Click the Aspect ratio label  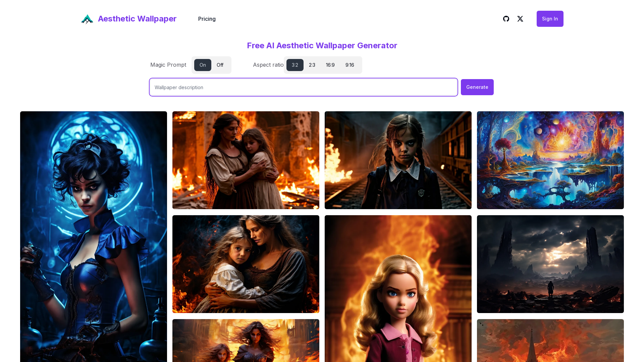point(268,65)
